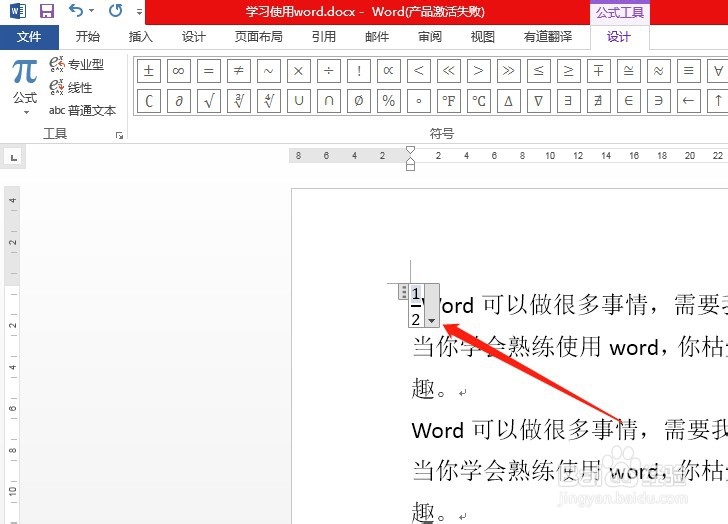Open the 审阅 ribbon tab
The width and height of the screenshot is (728, 524).
coord(430,37)
